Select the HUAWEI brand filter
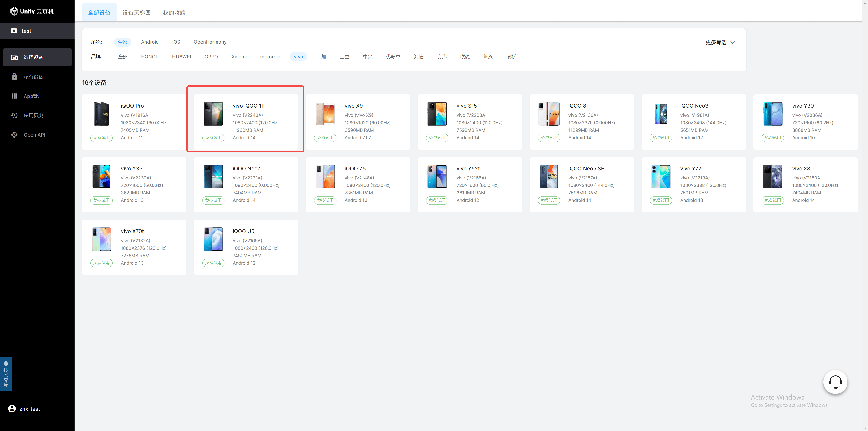 [181, 57]
